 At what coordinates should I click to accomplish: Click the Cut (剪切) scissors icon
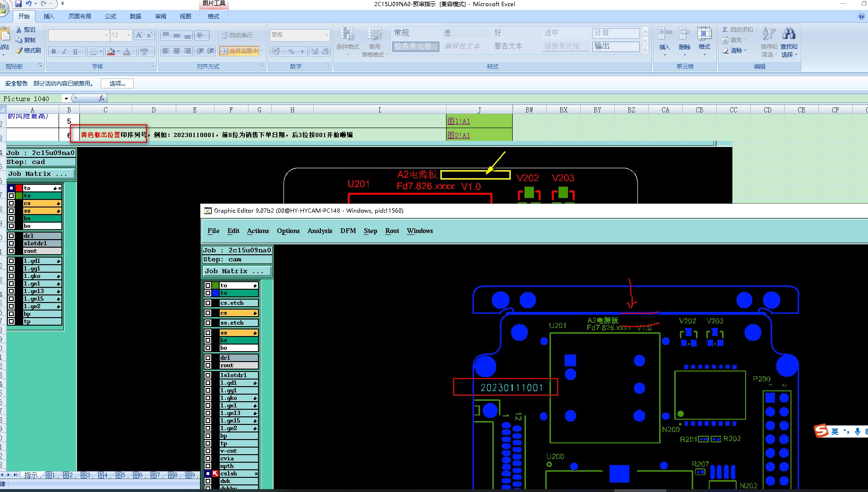(19, 29)
